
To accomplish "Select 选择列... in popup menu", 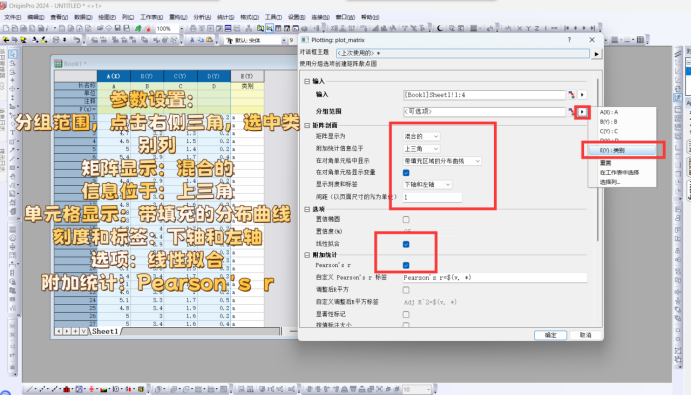I will (x=610, y=182).
